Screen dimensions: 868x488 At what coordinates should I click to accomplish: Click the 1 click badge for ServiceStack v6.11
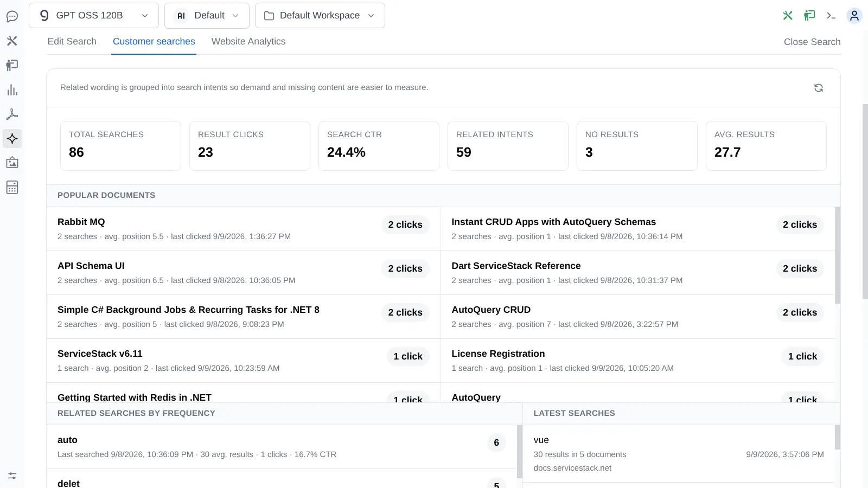tap(408, 356)
